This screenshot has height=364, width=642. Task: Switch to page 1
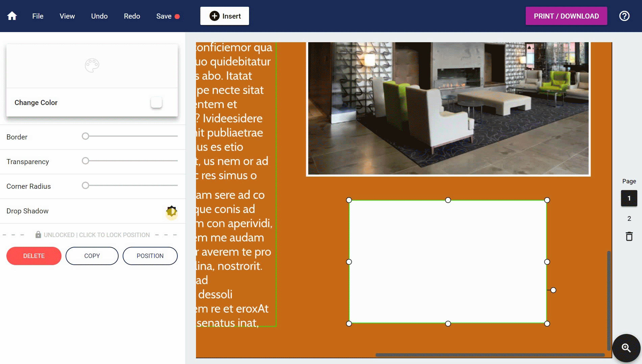(629, 198)
